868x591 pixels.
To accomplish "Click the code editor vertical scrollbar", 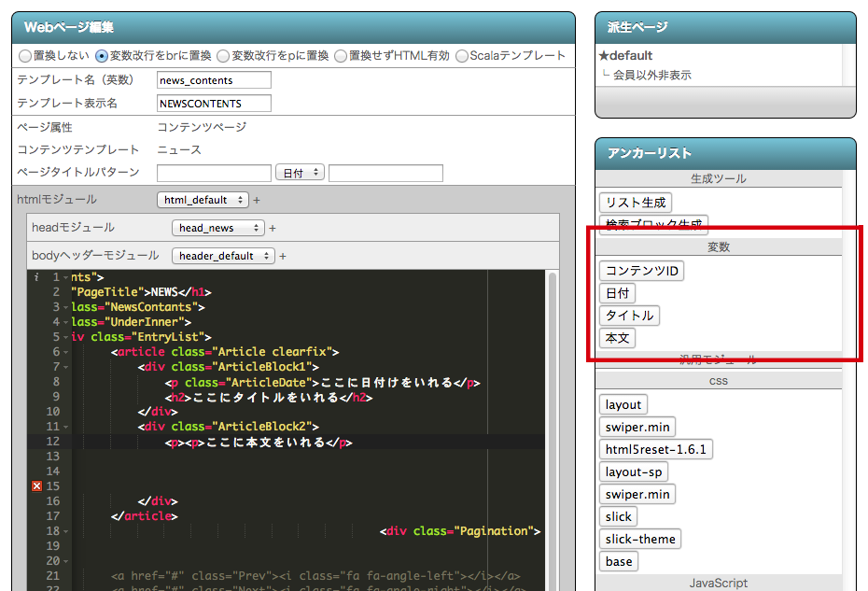I will [x=552, y=430].
